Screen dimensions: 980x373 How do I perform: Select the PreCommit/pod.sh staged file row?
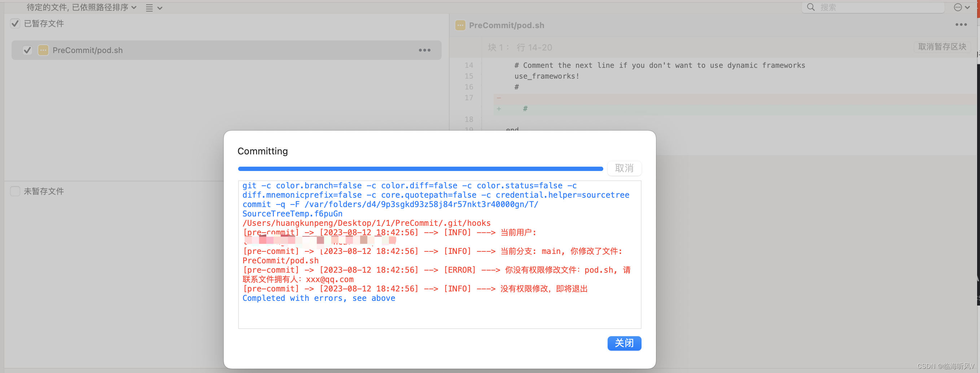[x=226, y=50]
